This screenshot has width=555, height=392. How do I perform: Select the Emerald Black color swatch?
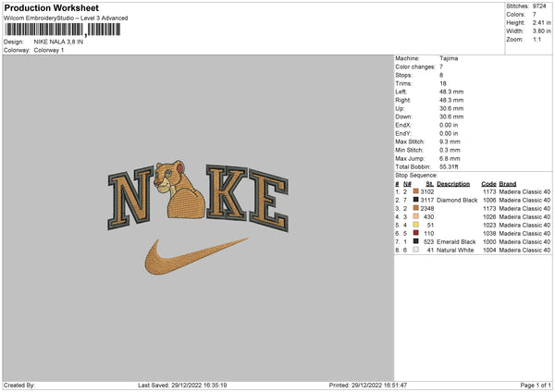[x=416, y=241]
